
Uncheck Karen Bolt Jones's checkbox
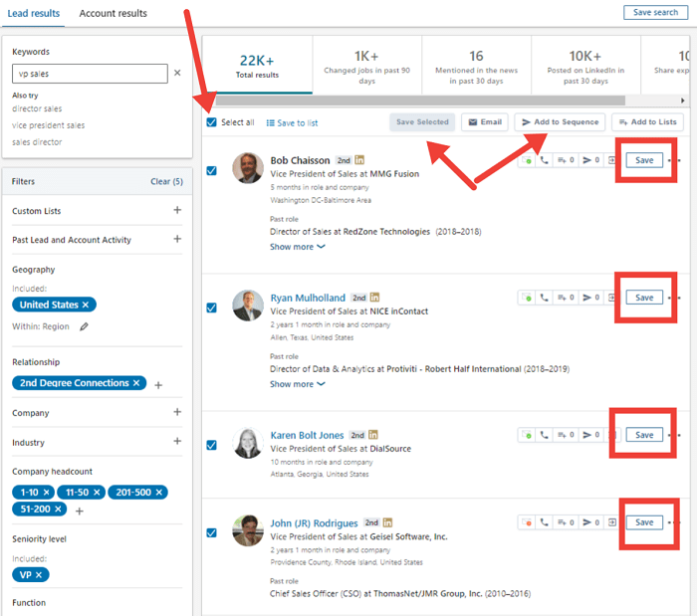[211, 446]
